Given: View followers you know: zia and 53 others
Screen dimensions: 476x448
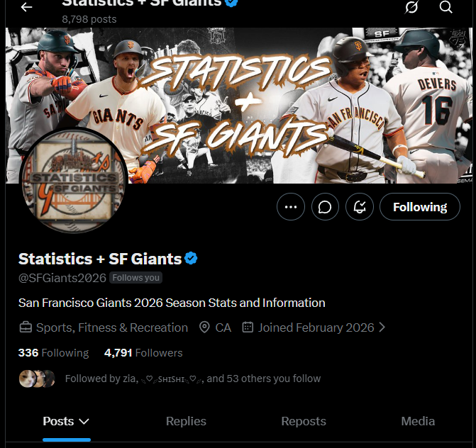Looking at the screenshot, I should [x=193, y=379].
